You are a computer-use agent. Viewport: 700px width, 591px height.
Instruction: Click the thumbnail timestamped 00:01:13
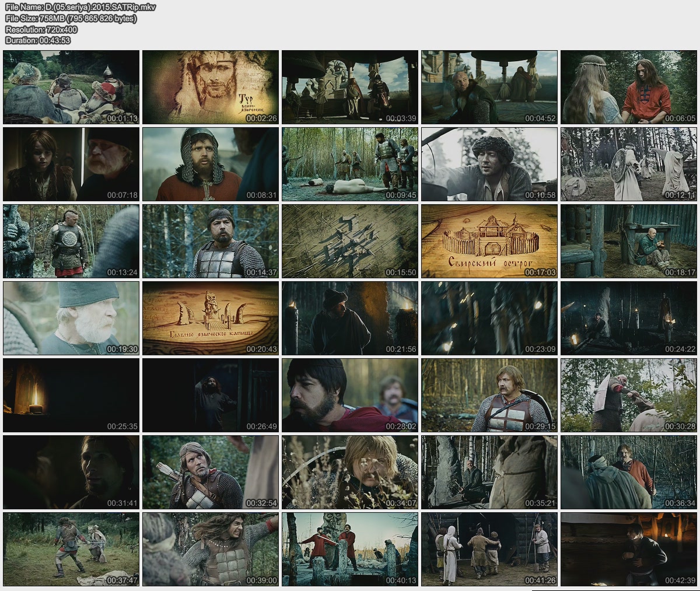(71, 87)
